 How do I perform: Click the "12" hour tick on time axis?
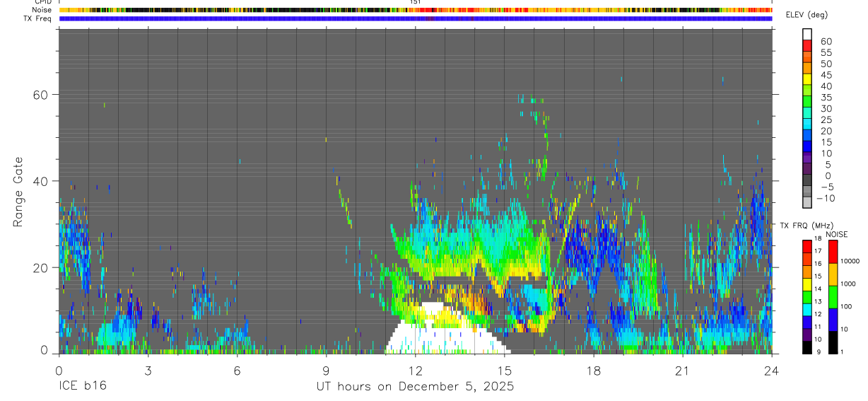tap(415, 370)
